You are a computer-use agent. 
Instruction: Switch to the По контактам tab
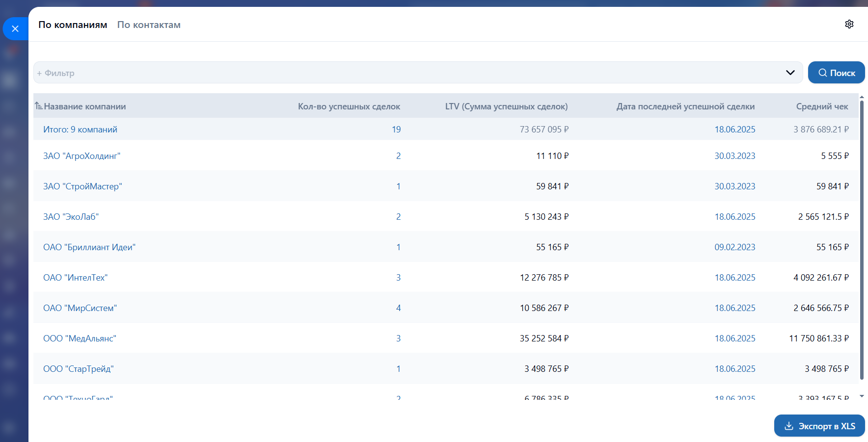(x=149, y=25)
